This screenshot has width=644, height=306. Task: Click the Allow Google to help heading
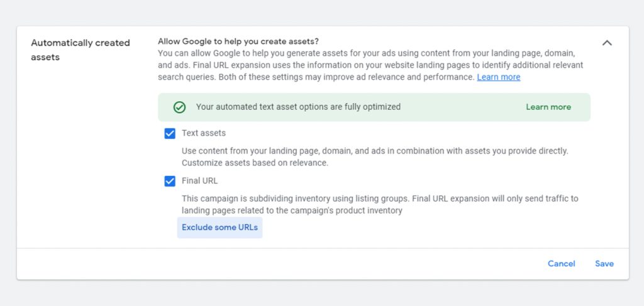(x=238, y=41)
